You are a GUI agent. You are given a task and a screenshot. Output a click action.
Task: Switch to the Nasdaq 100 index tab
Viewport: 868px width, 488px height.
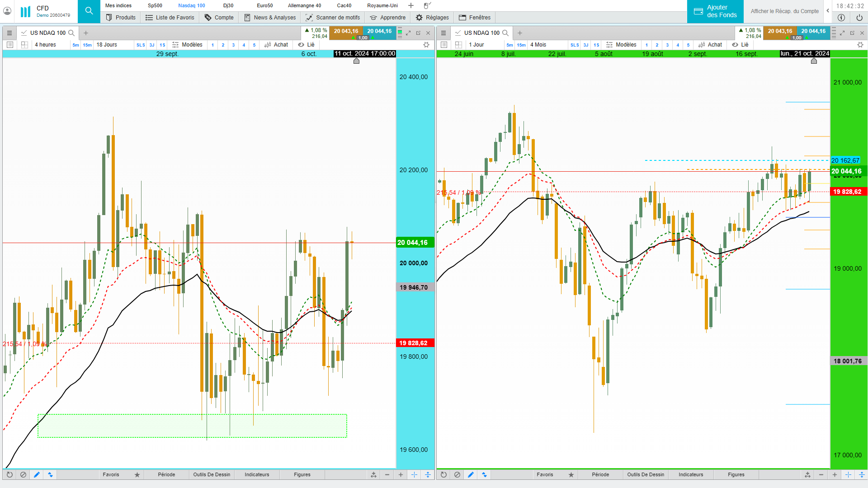point(191,5)
